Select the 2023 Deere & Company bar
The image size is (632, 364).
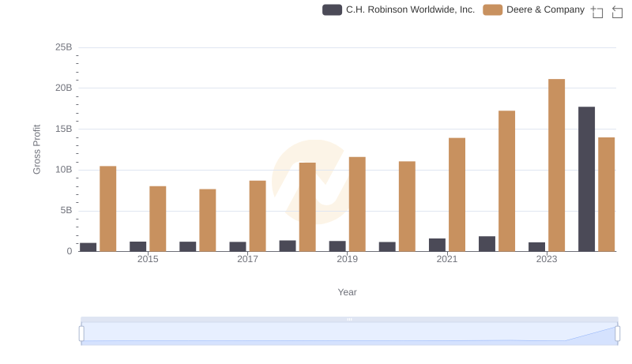click(x=556, y=165)
